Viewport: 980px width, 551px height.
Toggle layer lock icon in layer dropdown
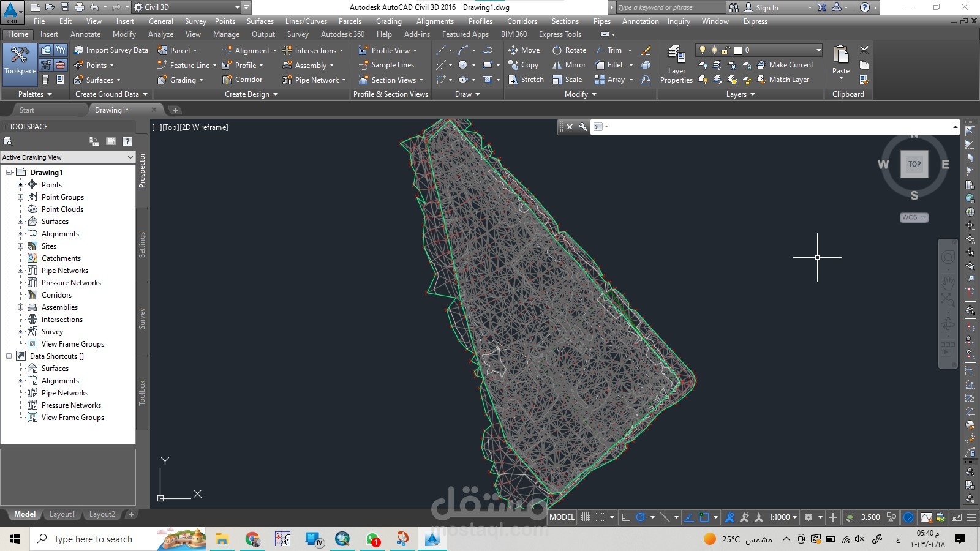click(x=726, y=50)
